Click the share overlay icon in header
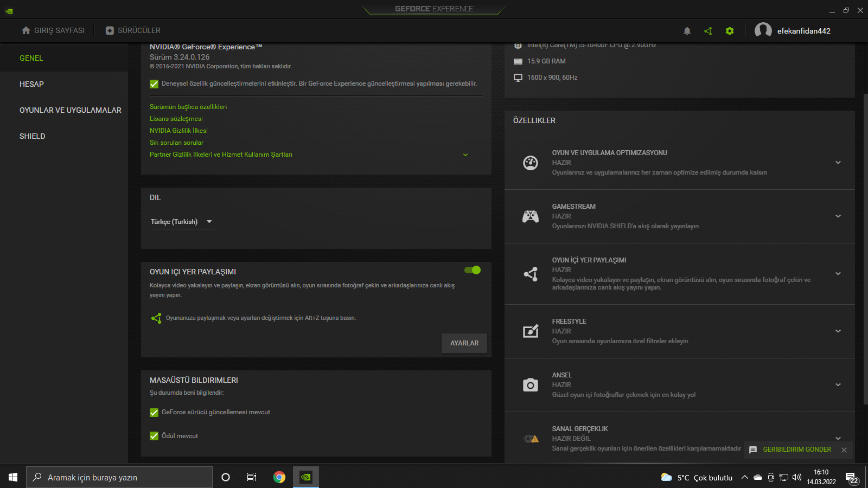The height and width of the screenshot is (488, 868). click(x=708, y=31)
